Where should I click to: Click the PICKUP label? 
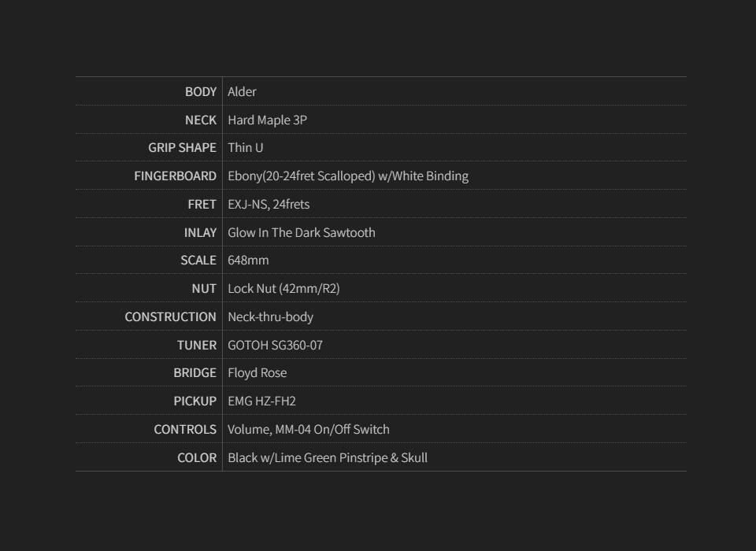195,401
